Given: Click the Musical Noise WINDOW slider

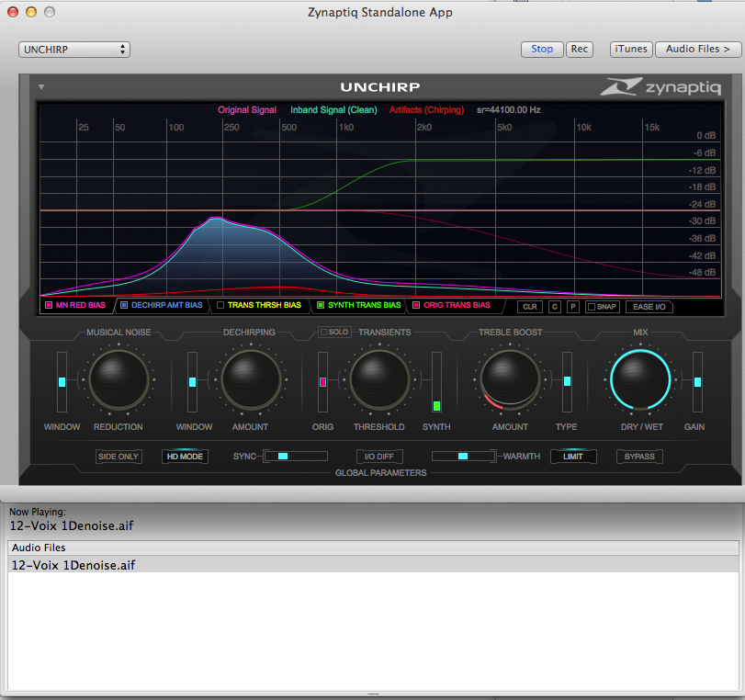Looking at the screenshot, I should click(x=62, y=381).
